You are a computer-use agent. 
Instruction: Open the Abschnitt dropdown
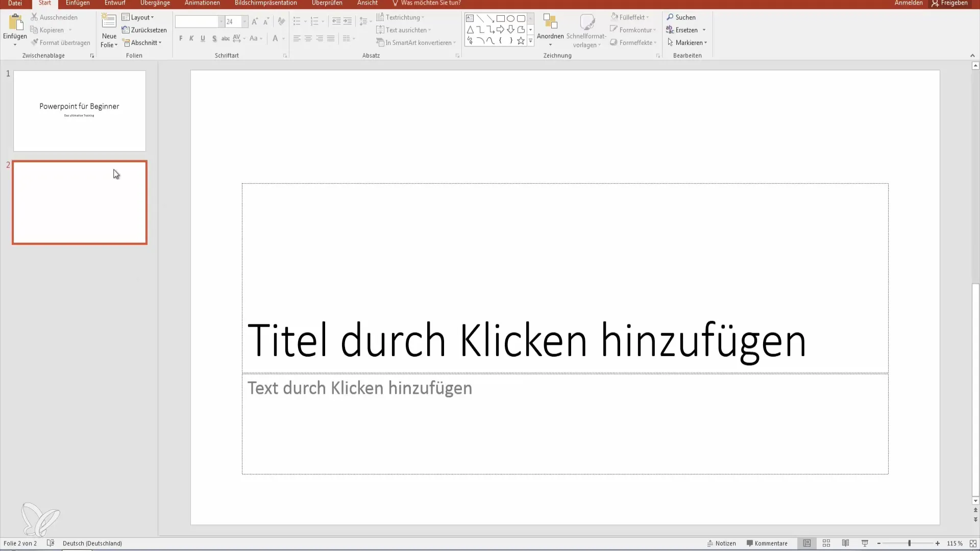(x=142, y=43)
